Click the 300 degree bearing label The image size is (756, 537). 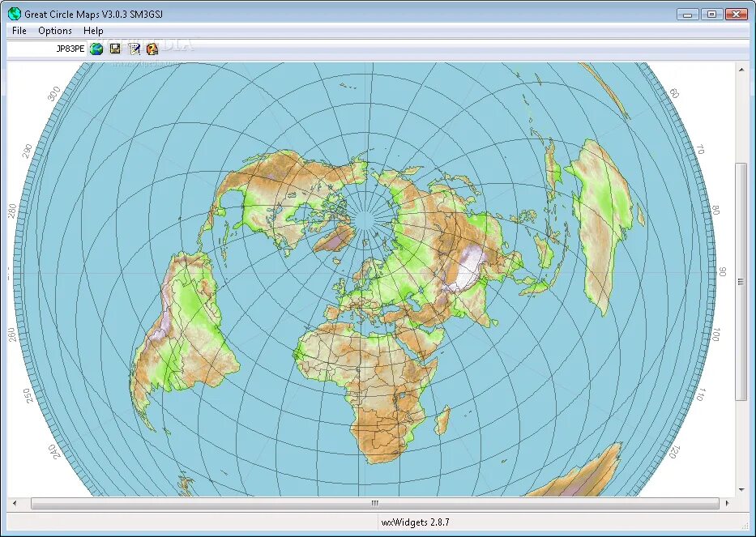(54, 93)
